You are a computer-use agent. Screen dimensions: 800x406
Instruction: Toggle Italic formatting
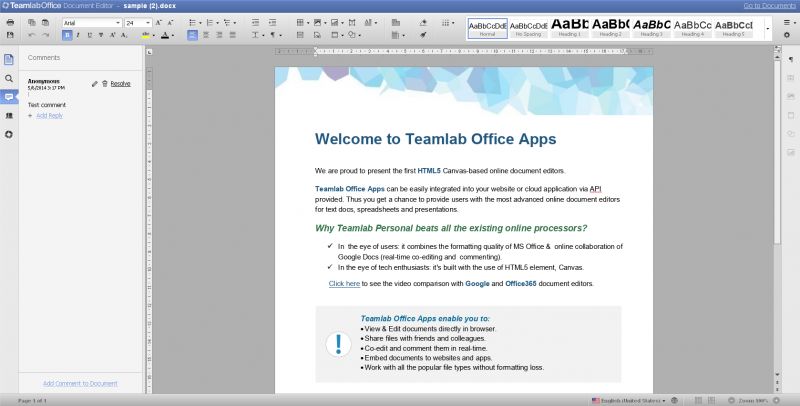(78, 35)
